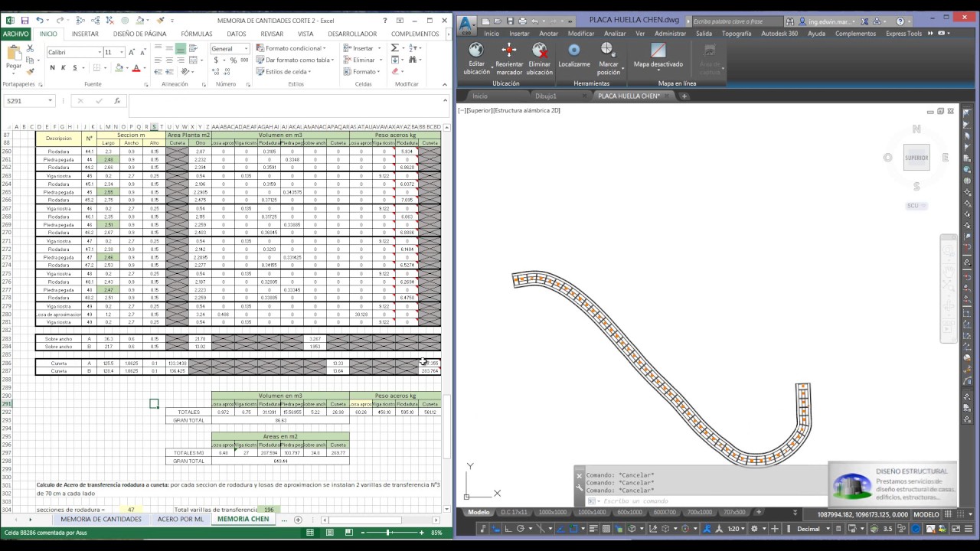This screenshot has height=551, width=980.
Task: Open AutoCAD application menu button
Action: click(x=468, y=24)
